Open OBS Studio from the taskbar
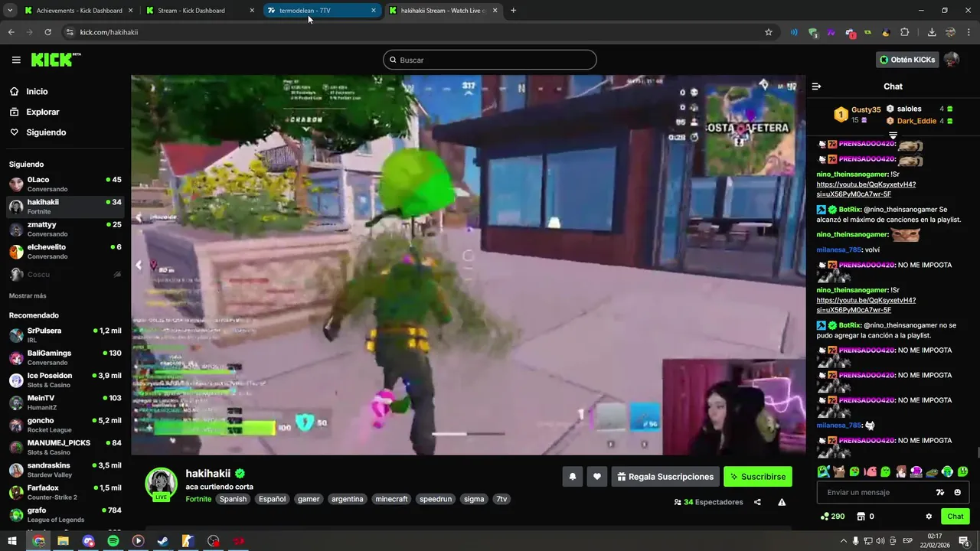The height and width of the screenshot is (551, 980). (x=214, y=541)
